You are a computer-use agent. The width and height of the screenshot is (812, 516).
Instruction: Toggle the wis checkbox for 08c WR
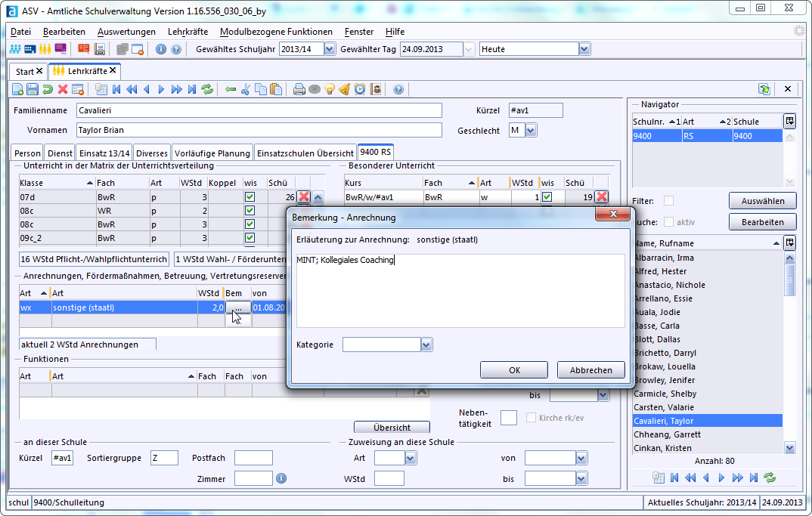[249, 211]
